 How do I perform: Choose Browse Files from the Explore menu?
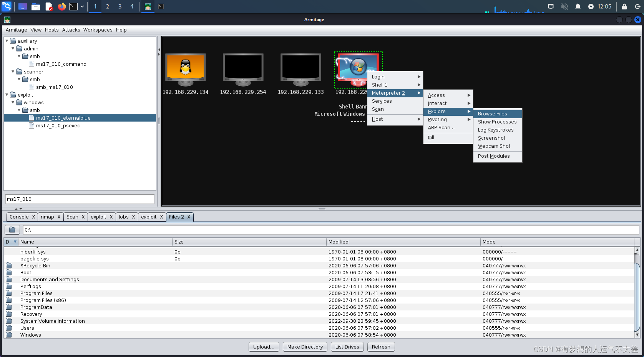pyautogui.click(x=498, y=114)
